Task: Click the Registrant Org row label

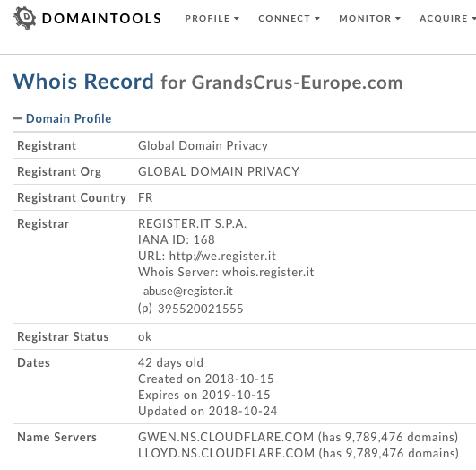Action: pos(59,171)
